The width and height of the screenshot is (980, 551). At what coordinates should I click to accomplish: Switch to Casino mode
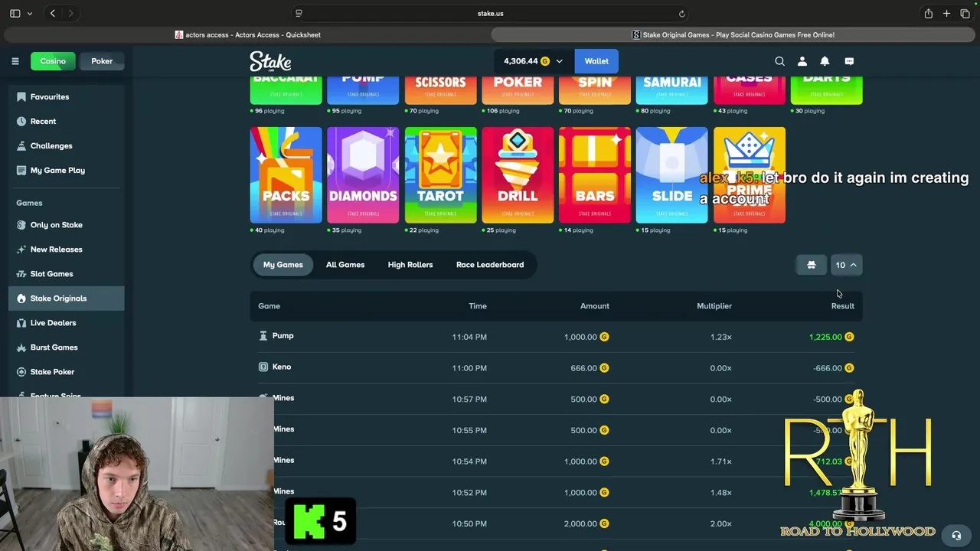click(53, 61)
